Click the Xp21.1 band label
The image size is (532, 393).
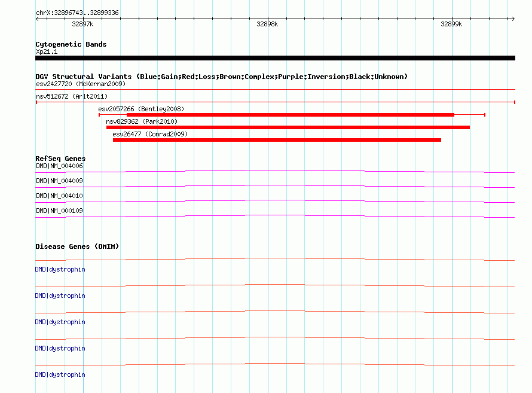[x=47, y=51]
